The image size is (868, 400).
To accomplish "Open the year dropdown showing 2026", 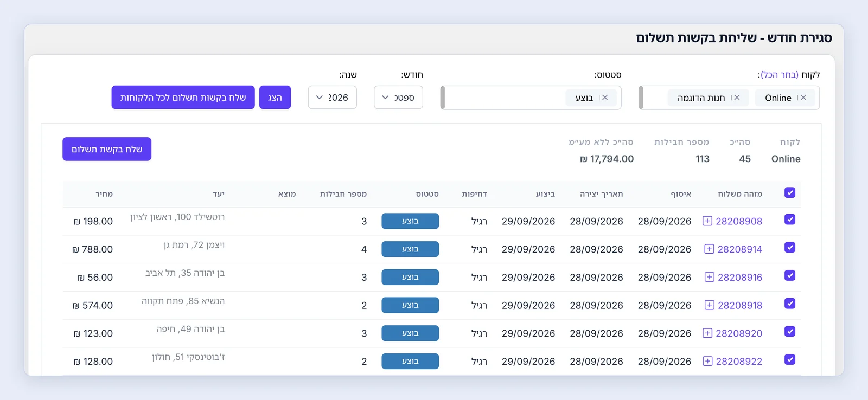I will (333, 98).
